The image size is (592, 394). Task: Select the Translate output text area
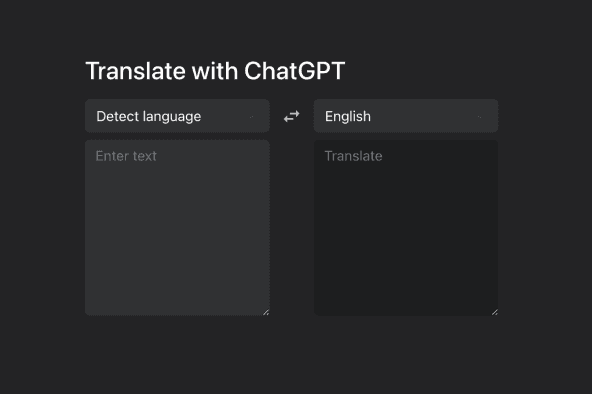[x=406, y=228]
